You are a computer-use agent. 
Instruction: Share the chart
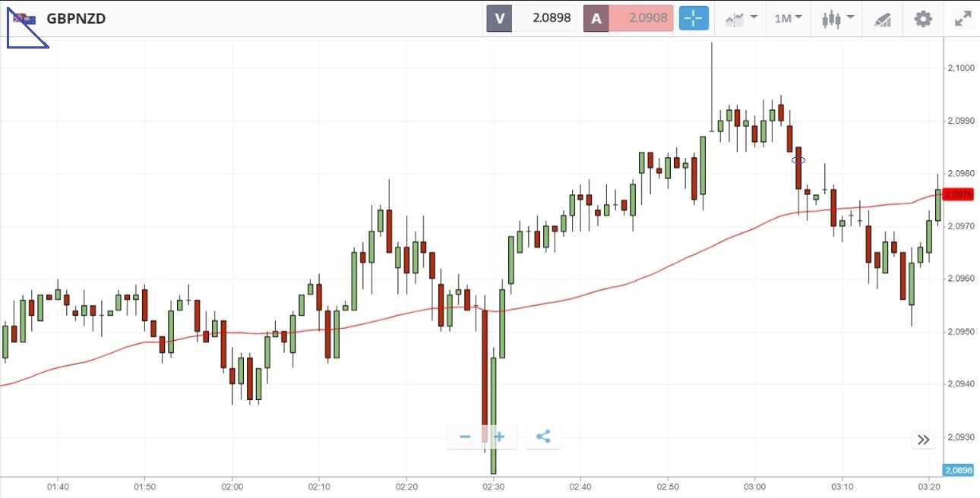(x=543, y=437)
